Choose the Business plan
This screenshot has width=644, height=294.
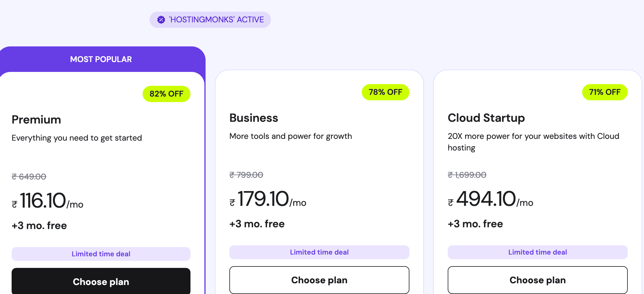pyautogui.click(x=319, y=280)
